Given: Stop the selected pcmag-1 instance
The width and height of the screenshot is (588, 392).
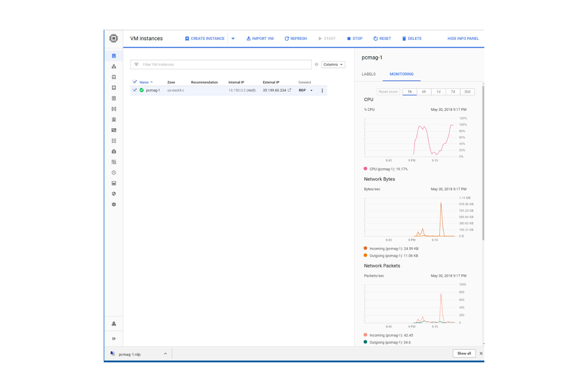Looking at the screenshot, I should pos(354,38).
